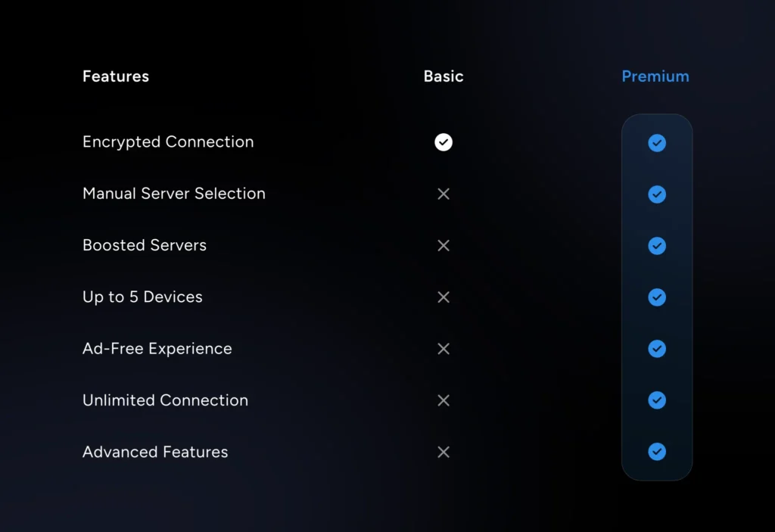Viewport: 775px width, 532px height.
Task: Click Premium blue checkmark for Encrypted Connection
Action: (657, 143)
